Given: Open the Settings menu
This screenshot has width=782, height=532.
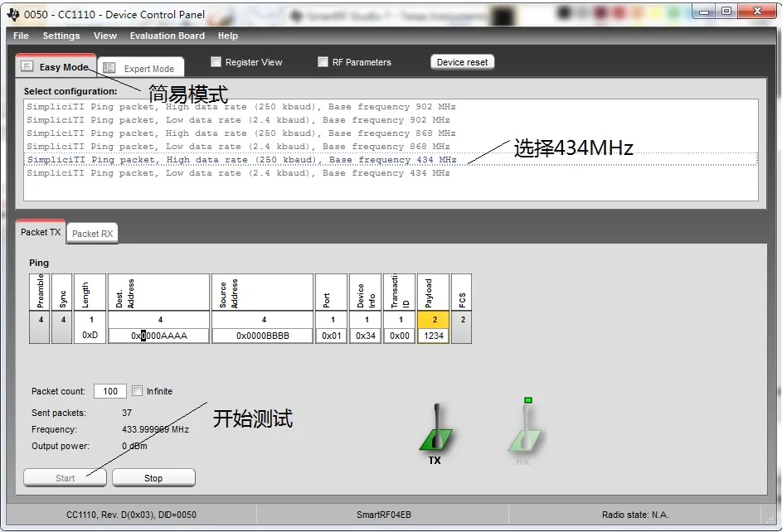Looking at the screenshot, I should [x=61, y=36].
